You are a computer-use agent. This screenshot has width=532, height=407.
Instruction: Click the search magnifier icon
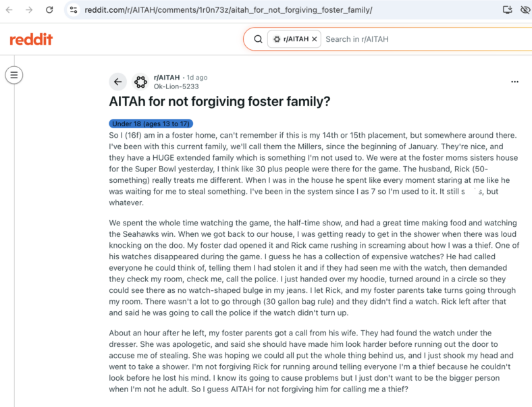pyautogui.click(x=258, y=39)
